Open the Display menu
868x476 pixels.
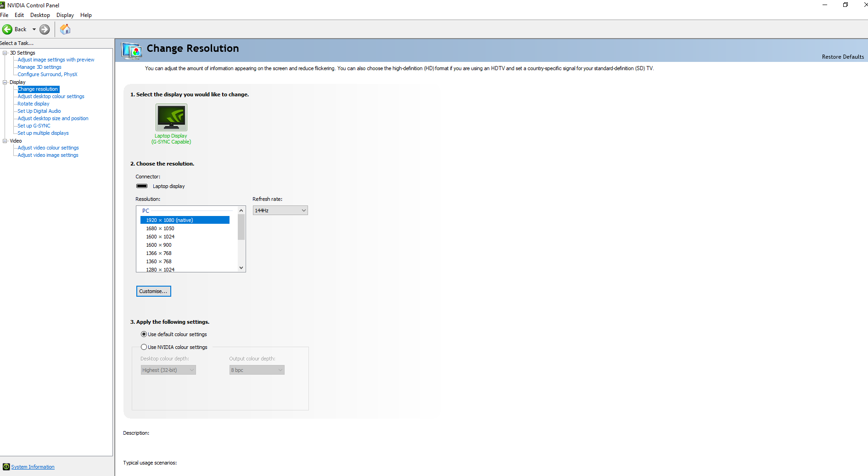coord(65,15)
